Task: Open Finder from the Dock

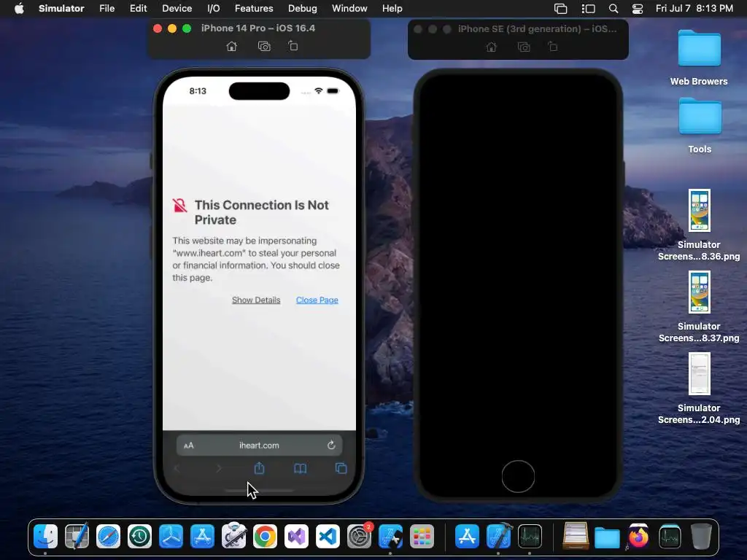Action: point(46,536)
